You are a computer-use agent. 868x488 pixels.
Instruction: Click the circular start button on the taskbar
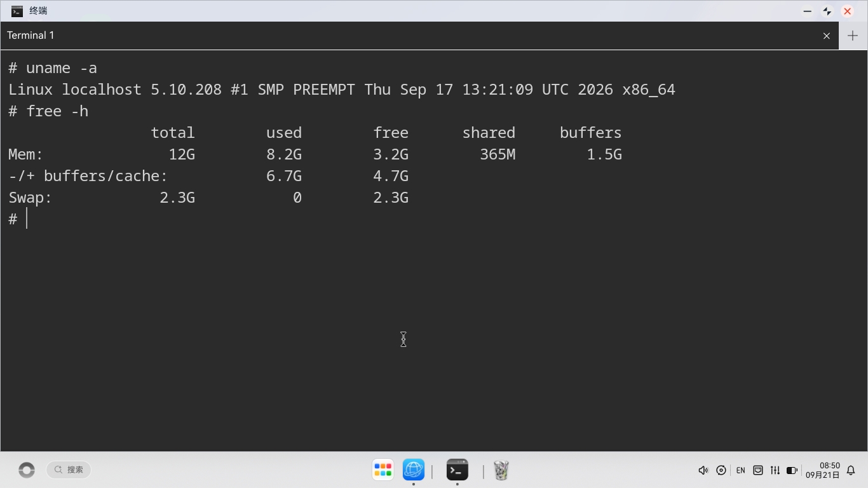point(27,470)
